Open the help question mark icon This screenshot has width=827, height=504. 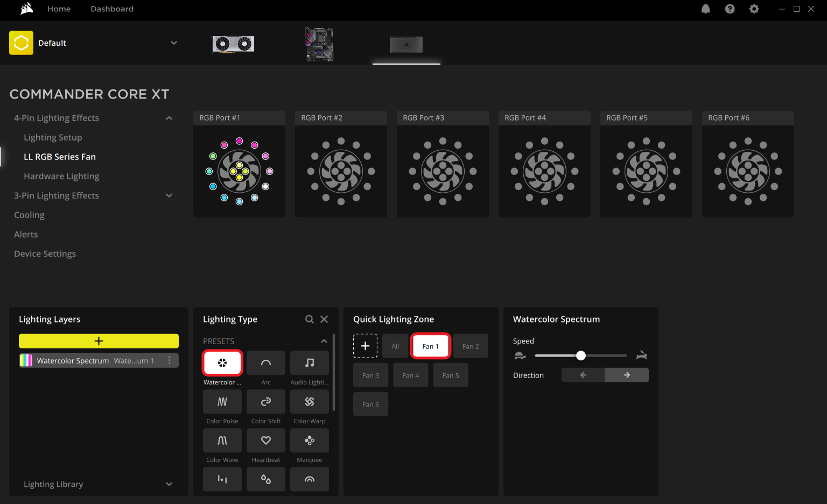(730, 9)
